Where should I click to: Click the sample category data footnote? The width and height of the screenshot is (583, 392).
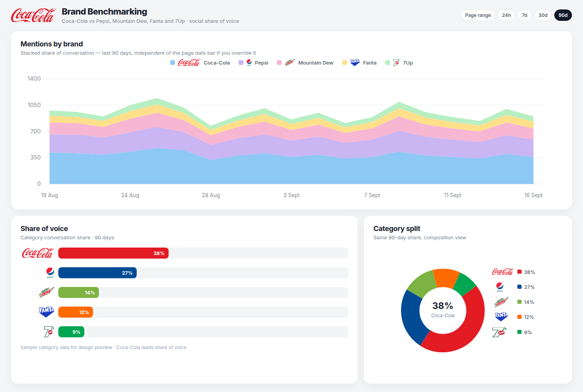[104, 348]
